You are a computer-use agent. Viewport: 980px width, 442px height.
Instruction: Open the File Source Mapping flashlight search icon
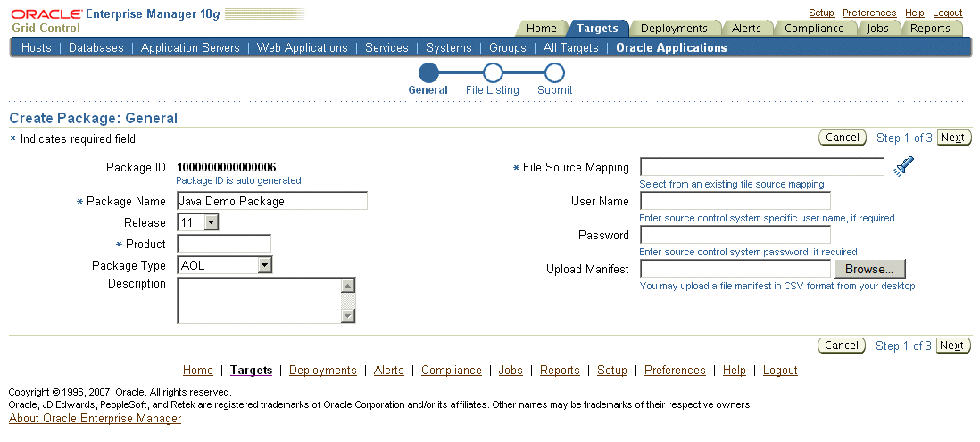pyautogui.click(x=904, y=166)
